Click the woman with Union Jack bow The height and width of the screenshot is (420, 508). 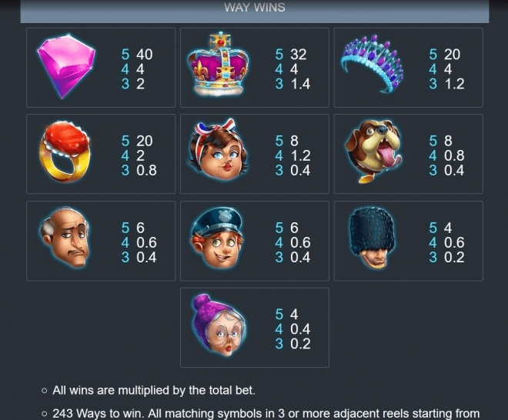218,149
